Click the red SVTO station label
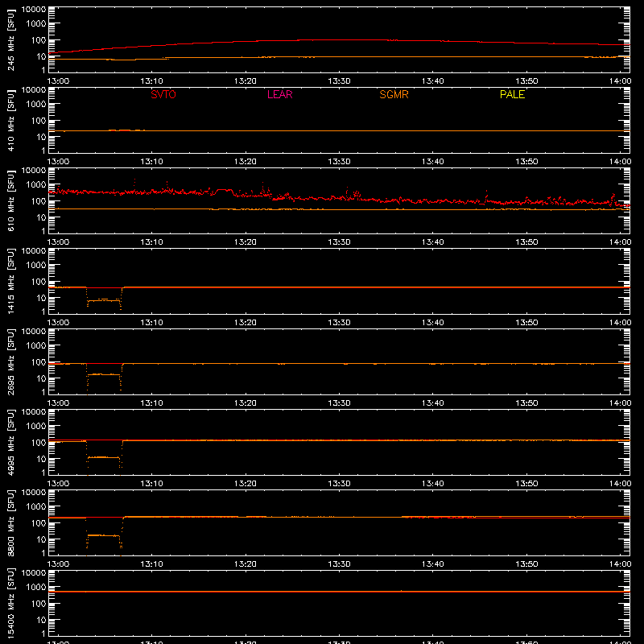The image size is (644, 644). [163, 94]
